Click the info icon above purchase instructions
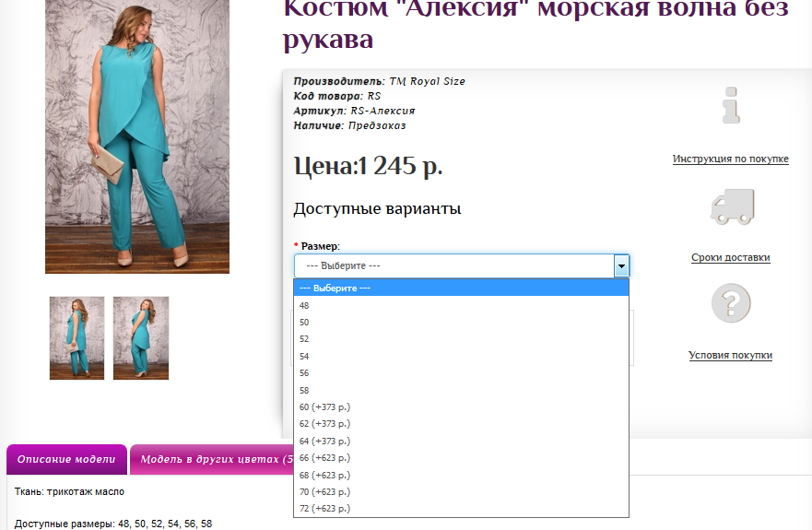 point(731,105)
